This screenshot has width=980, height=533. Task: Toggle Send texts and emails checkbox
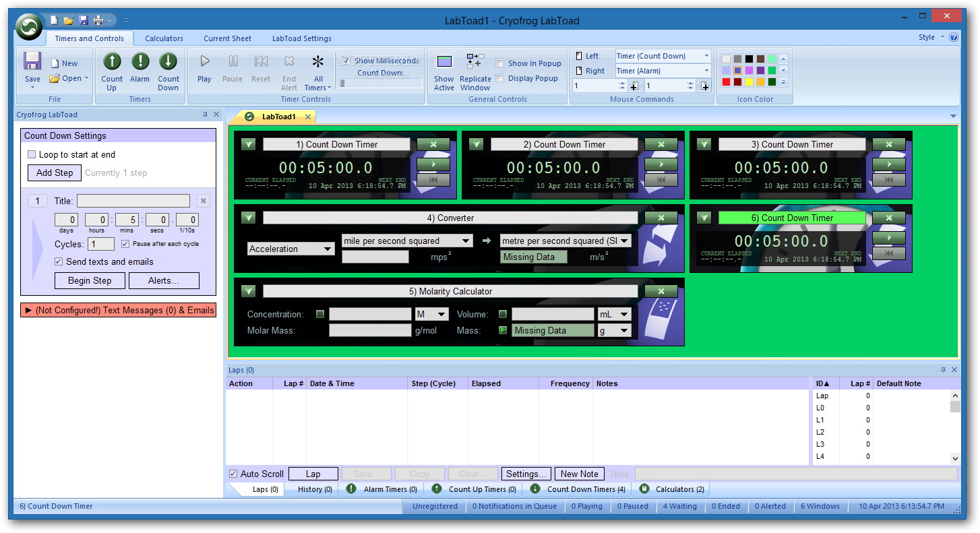59,261
